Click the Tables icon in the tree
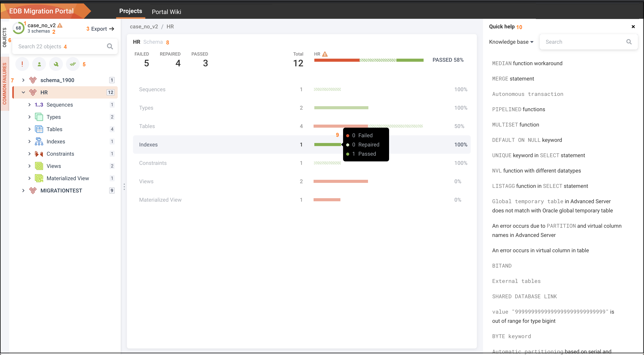644x355 pixels. [x=39, y=129]
